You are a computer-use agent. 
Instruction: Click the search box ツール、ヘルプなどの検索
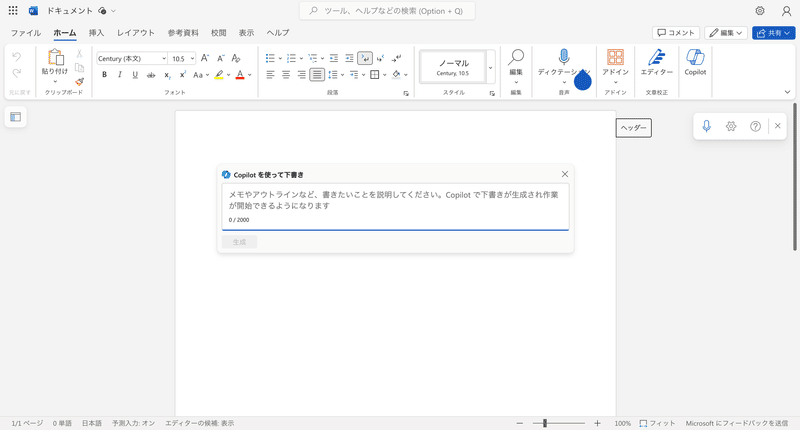[x=387, y=11]
